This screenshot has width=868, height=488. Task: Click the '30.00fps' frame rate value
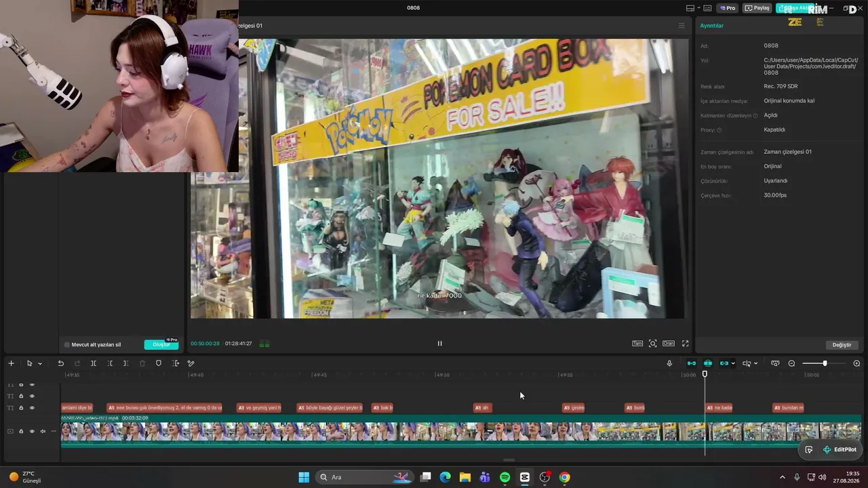coord(775,195)
